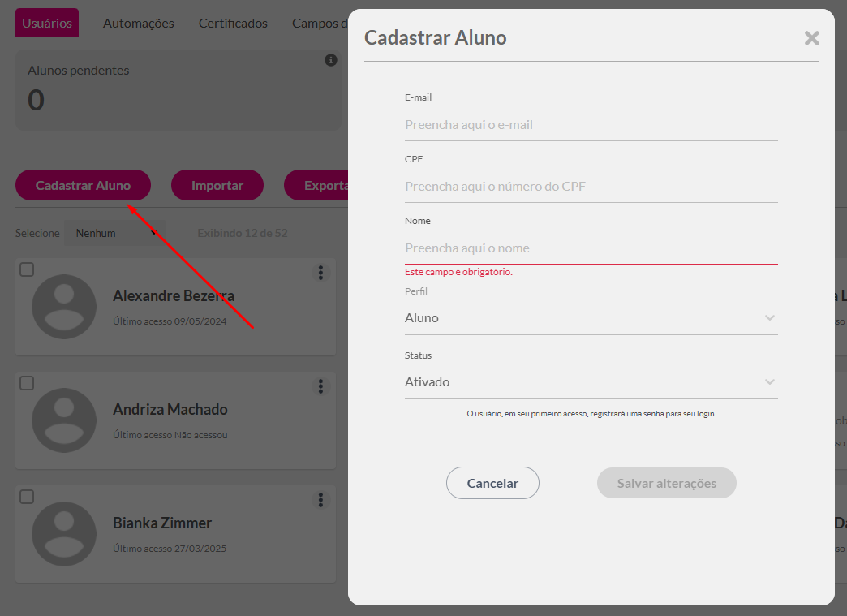The image size is (847, 616).
Task: Select Andriza Machado's checkbox
Action: 27,383
